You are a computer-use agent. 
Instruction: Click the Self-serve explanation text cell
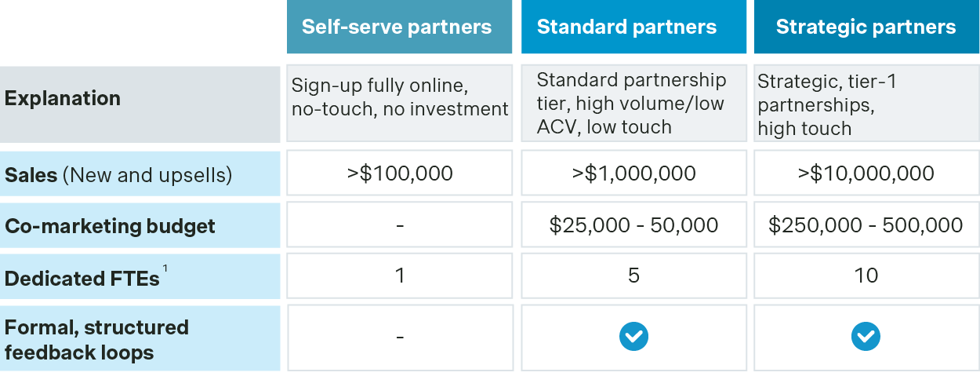click(x=400, y=98)
